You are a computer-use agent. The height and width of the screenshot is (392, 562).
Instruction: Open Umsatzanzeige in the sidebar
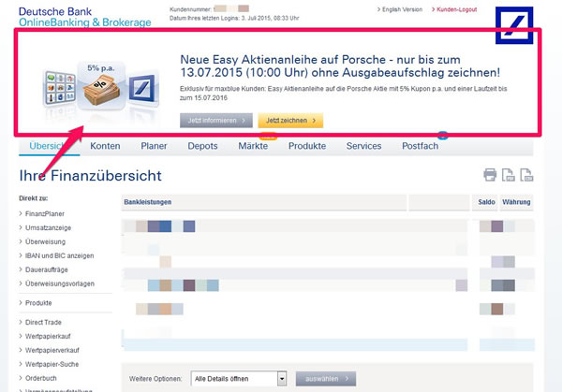coord(48,227)
